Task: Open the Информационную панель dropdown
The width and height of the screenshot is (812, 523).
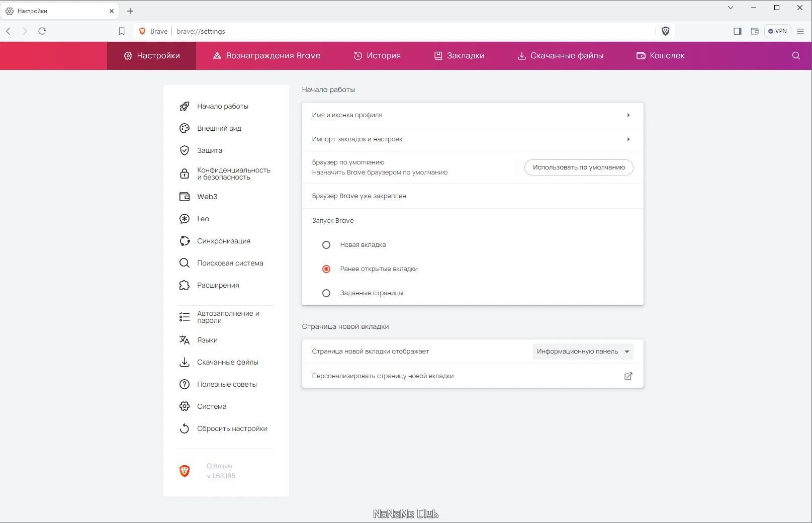Action: click(x=583, y=352)
